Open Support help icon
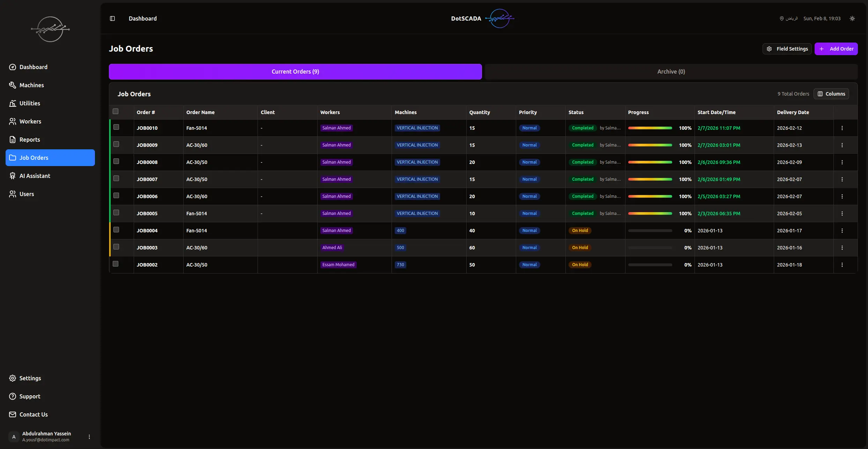 point(13,396)
